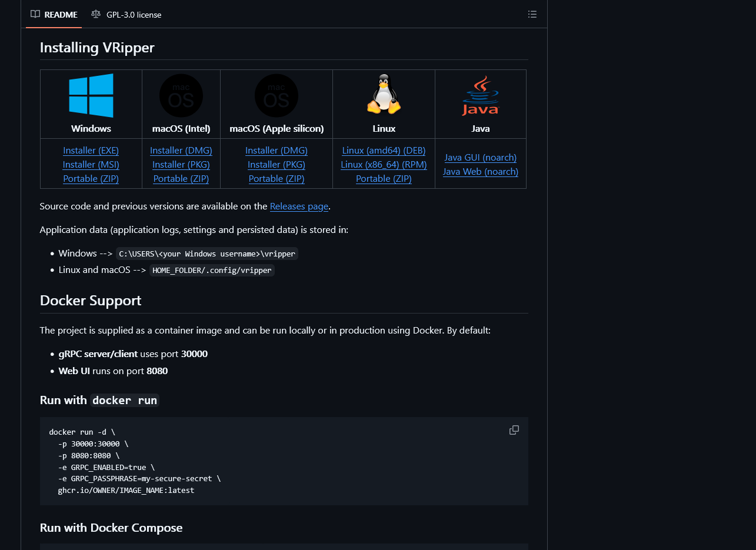This screenshot has width=756, height=550.
Task: Download Windows Portable (ZIP)
Action: pyautogui.click(x=91, y=179)
